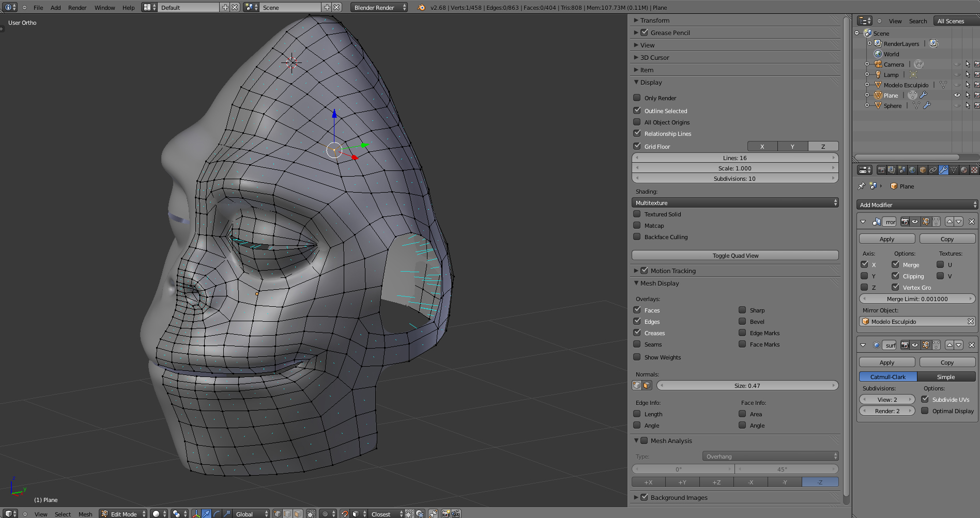The height and width of the screenshot is (518, 980).
Task: Open the Render menu
Action: (77, 8)
